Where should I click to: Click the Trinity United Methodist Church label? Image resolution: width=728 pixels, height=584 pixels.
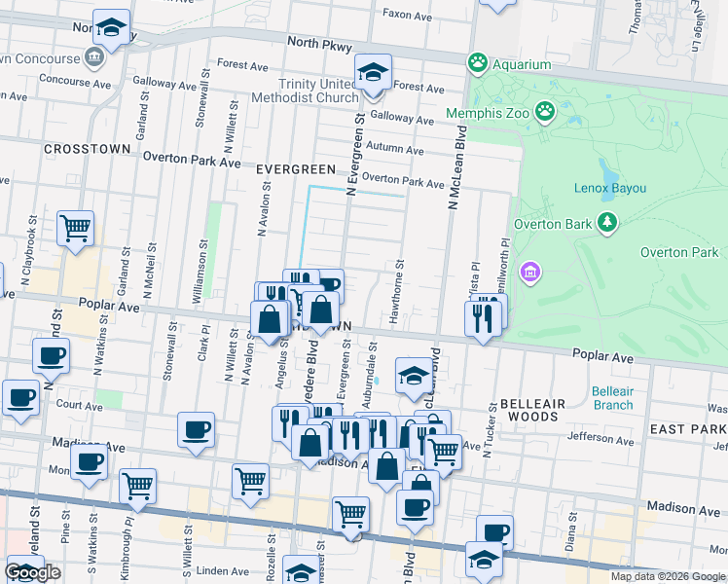tap(305, 91)
